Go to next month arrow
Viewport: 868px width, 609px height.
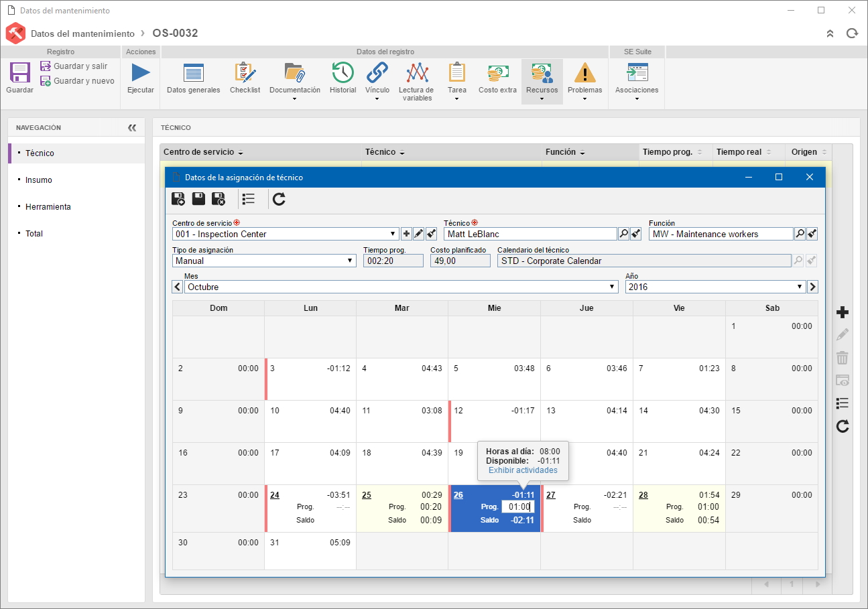click(812, 287)
